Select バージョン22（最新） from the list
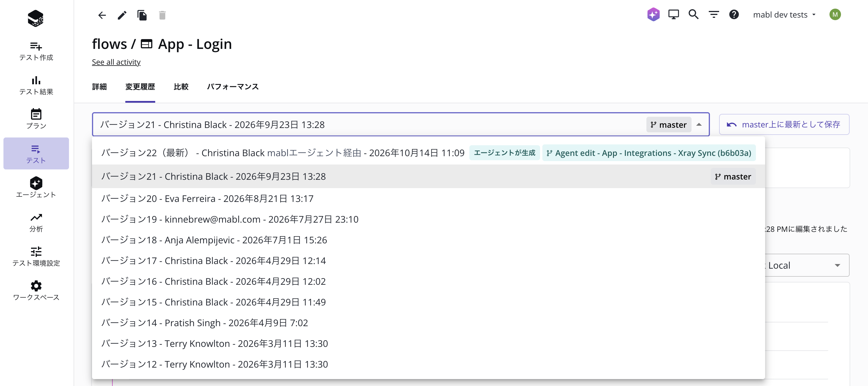 (x=428, y=153)
